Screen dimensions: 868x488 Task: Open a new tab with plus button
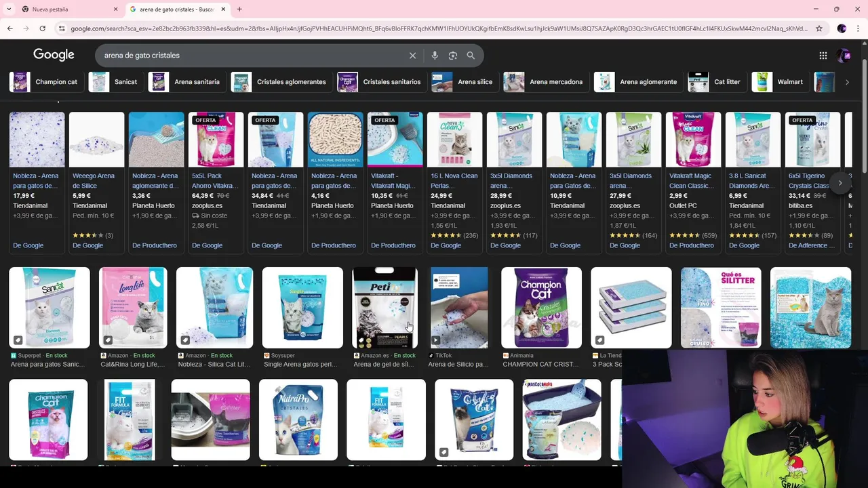click(239, 9)
